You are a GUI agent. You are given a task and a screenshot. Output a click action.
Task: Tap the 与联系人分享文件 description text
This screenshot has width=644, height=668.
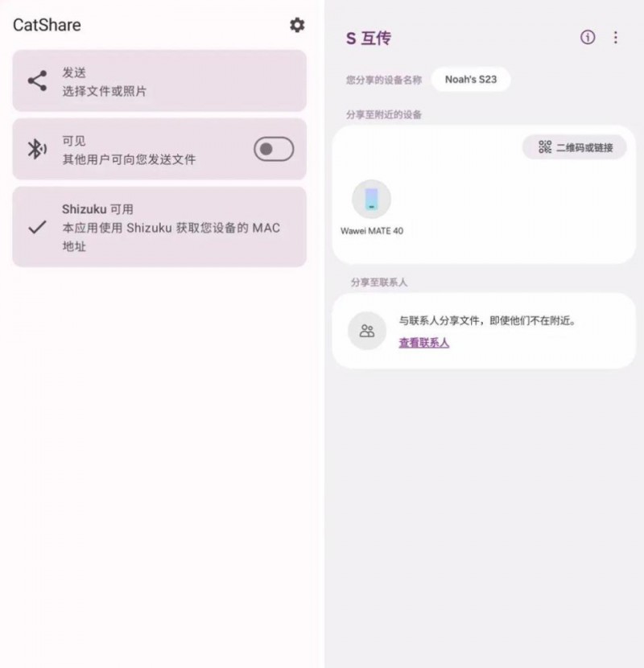tap(487, 321)
